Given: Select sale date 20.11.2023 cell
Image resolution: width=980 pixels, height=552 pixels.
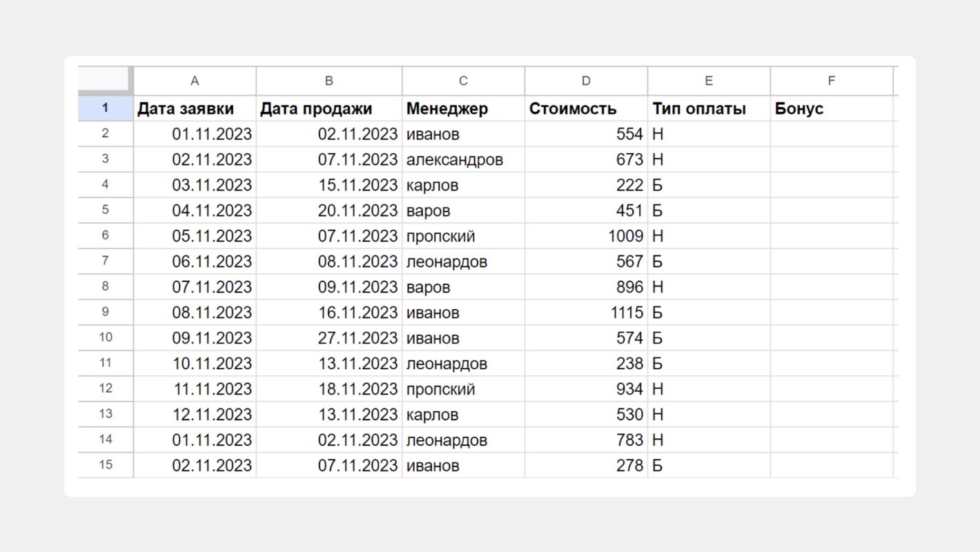Looking at the screenshot, I should (329, 210).
